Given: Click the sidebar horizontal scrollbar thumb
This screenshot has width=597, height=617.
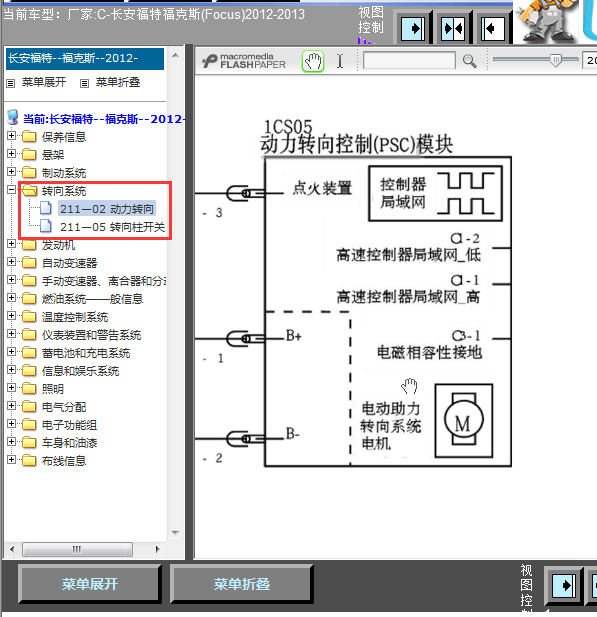Looking at the screenshot, I should [77, 549].
